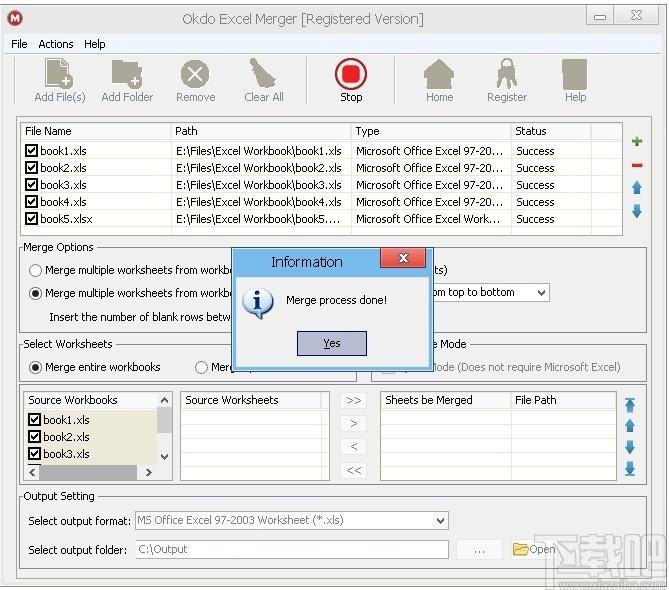
Task: Click the red minus remove icon
Action: tap(637, 165)
